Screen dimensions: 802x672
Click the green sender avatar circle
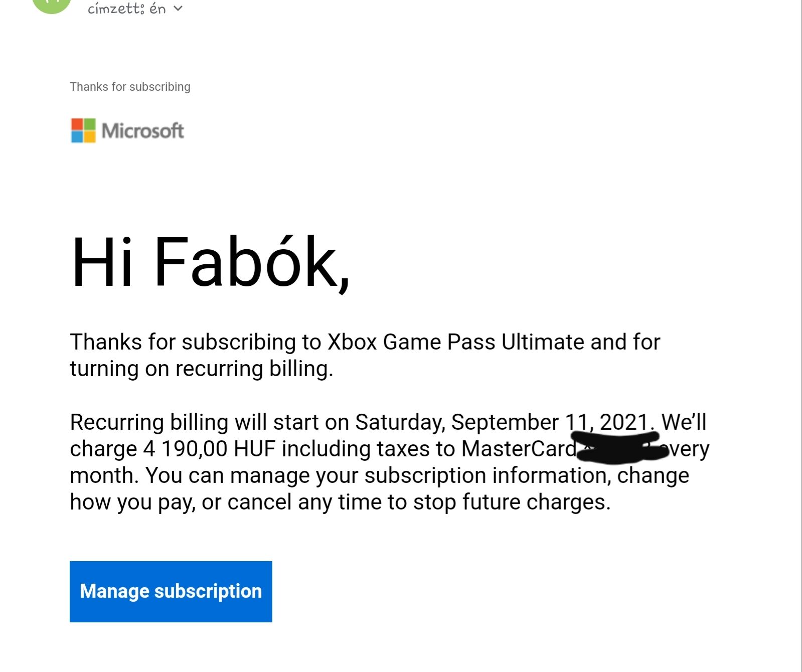51,4
